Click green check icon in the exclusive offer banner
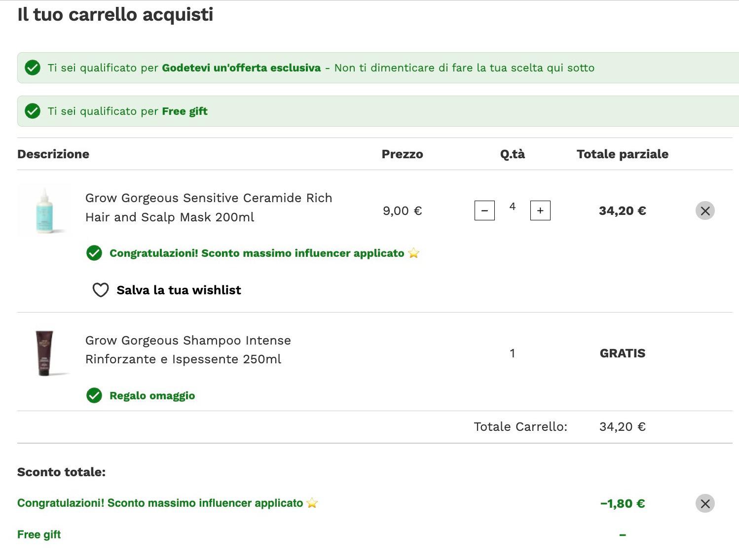 (33, 68)
